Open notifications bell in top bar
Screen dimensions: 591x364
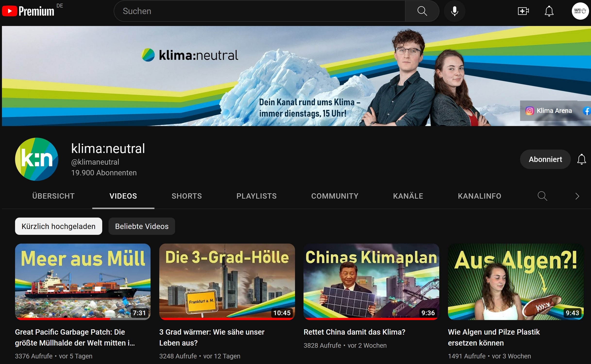point(549,11)
